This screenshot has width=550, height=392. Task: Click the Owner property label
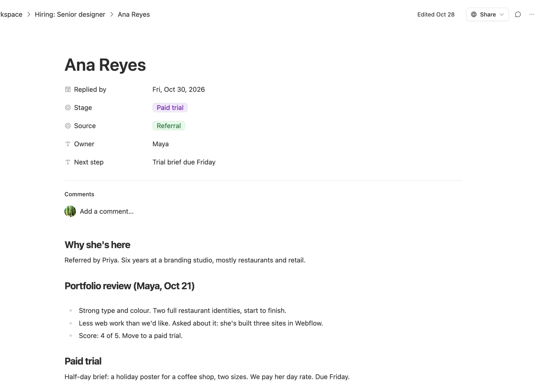coord(84,144)
